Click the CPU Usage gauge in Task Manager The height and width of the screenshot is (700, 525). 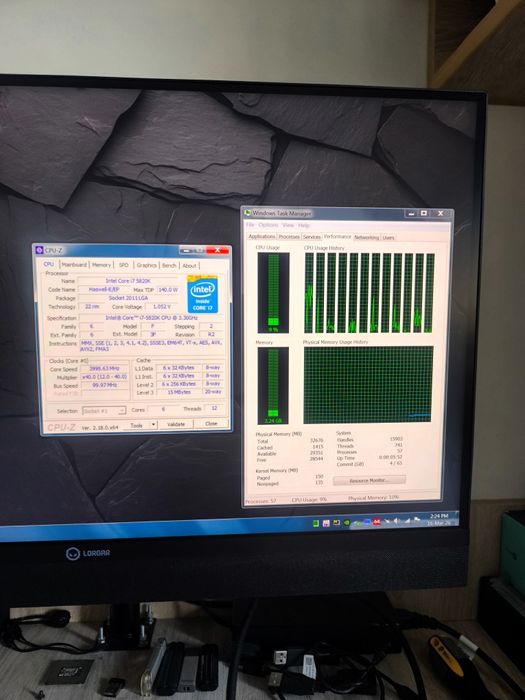tap(273, 293)
